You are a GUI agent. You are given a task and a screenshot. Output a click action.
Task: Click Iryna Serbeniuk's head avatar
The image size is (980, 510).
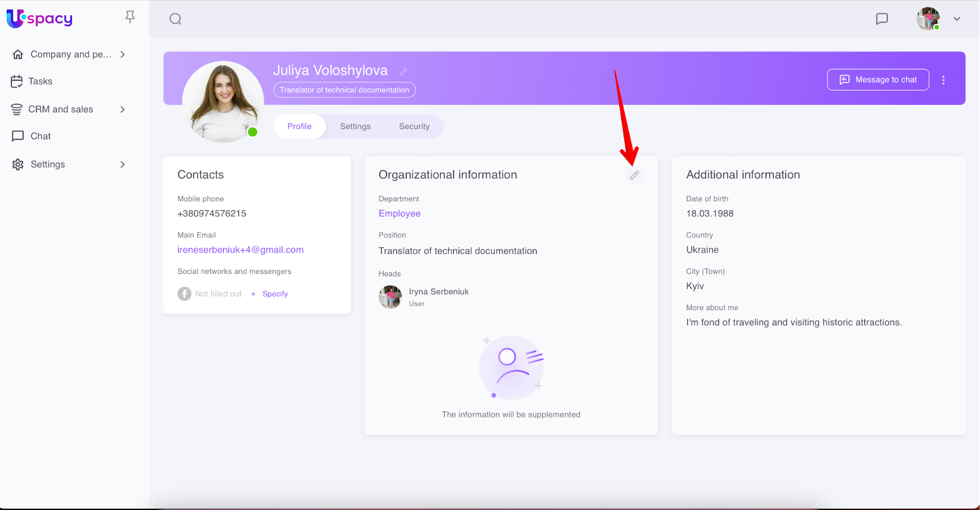[390, 297]
